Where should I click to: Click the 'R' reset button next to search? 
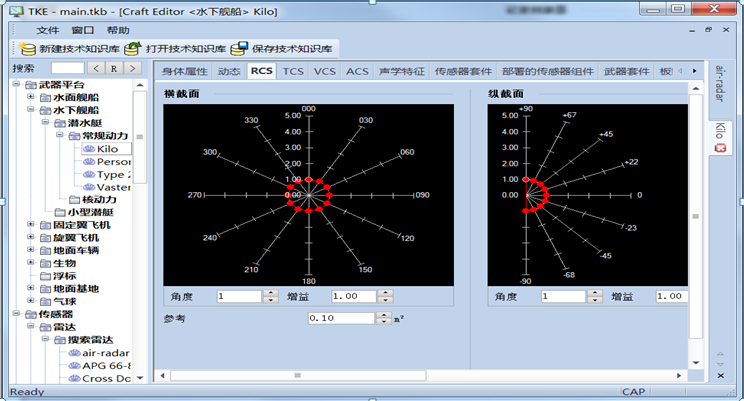[x=113, y=69]
